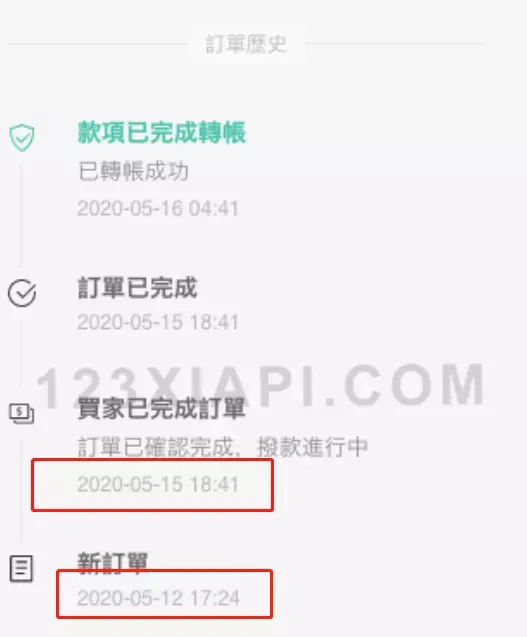Click the red-boxed 2020-05-15 18:41 timestamp
This screenshot has width=527, height=637.
pyautogui.click(x=158, y=484)
